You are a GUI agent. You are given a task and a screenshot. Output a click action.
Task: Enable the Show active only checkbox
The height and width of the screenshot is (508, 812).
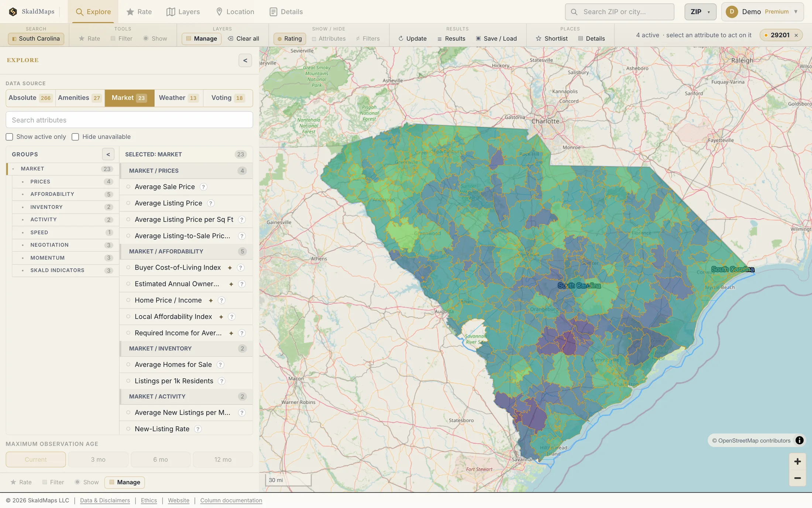pos(10,137)
